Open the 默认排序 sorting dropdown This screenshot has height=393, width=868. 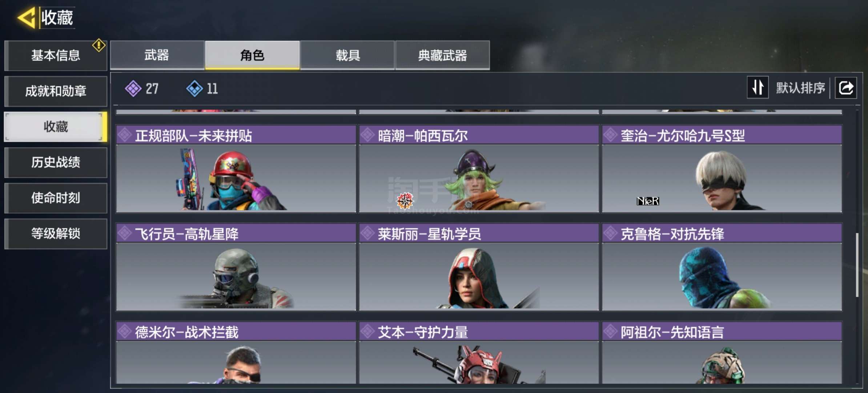click(800, 88)
